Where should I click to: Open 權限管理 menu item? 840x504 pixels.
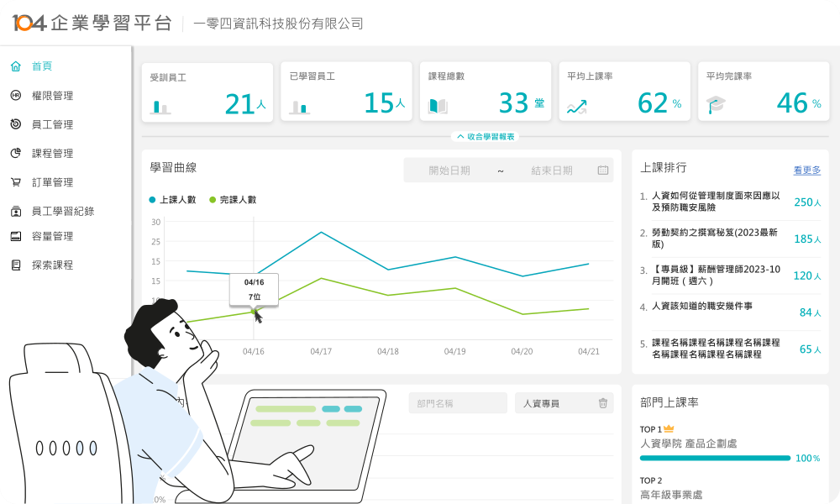(x=52, y=95)
